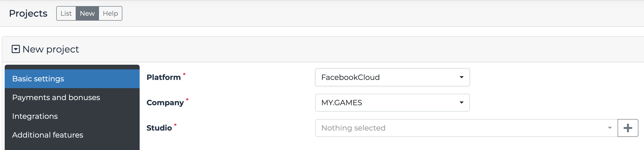Click the plus icon to add a Studio
The height and width of the screenshot is (150, 644).
click(x=627, y=128)
